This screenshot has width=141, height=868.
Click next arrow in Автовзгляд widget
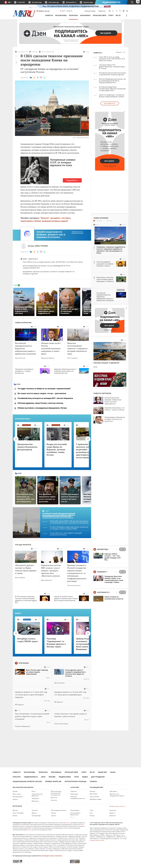(x=124, y=549)
